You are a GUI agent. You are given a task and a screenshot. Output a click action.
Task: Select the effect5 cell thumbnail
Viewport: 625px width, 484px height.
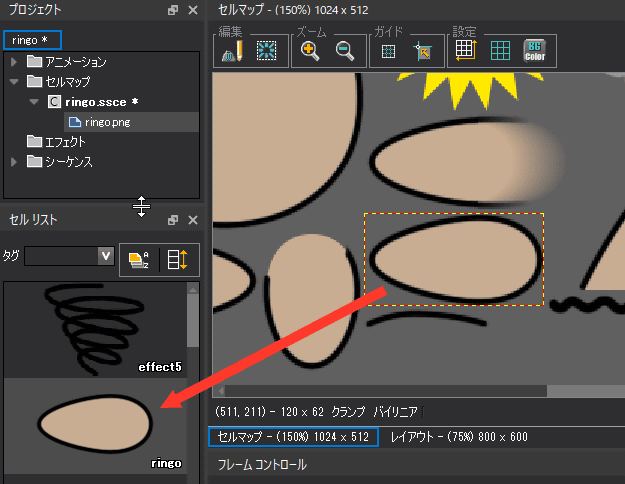[95, 330]
